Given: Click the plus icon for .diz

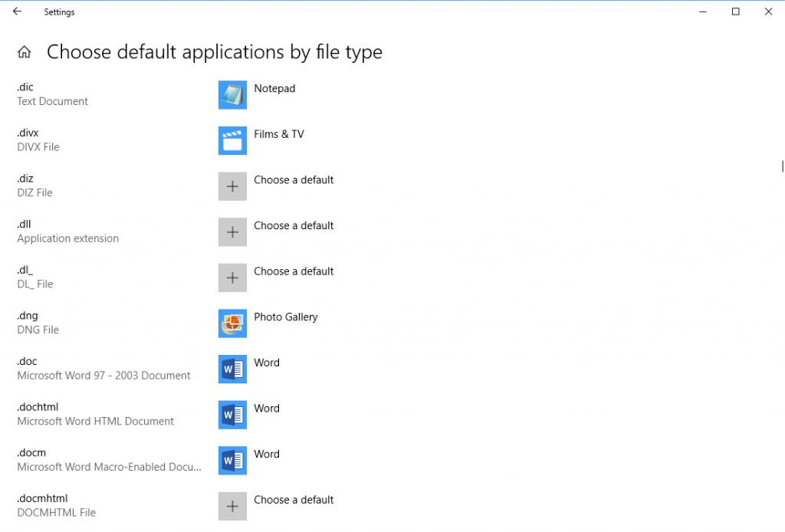Looking at the screenshot, I should pos(232,186).
